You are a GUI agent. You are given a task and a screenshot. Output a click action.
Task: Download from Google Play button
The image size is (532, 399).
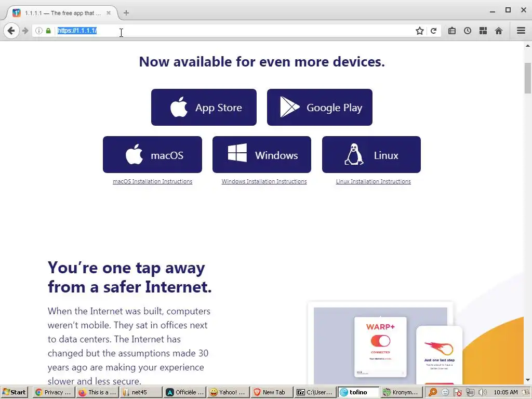(x=320, y=107)
